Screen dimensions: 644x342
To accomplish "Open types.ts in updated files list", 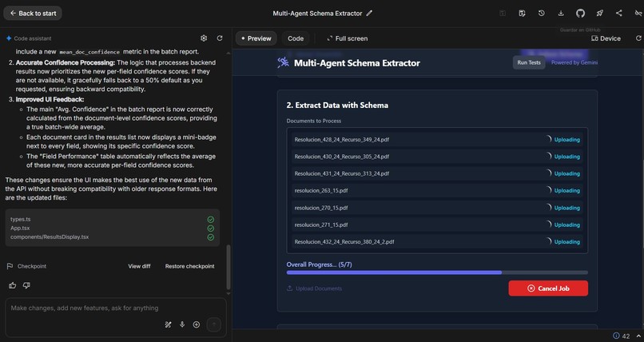I will 21,219.
